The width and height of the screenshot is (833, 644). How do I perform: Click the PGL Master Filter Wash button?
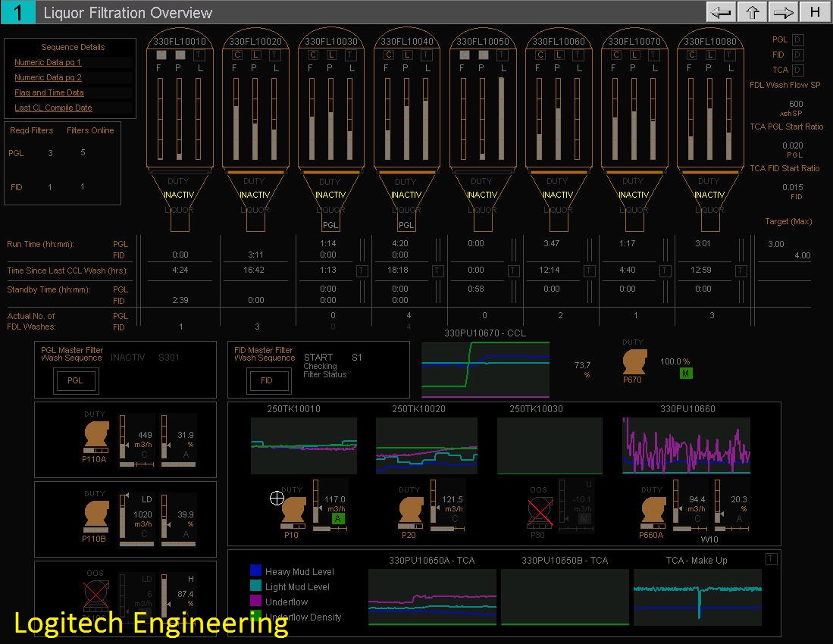click(76, 380)
